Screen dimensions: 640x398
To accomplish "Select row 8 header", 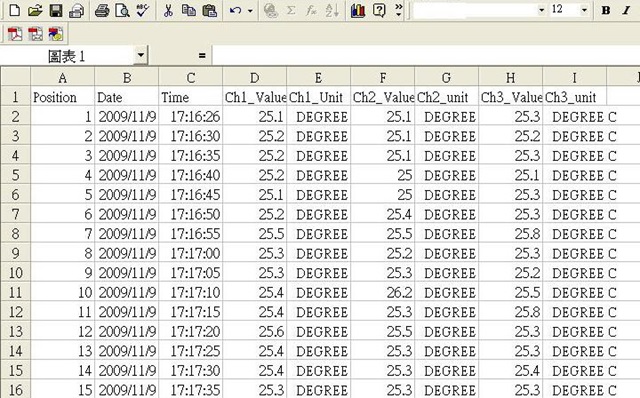I will coord(15,233).
